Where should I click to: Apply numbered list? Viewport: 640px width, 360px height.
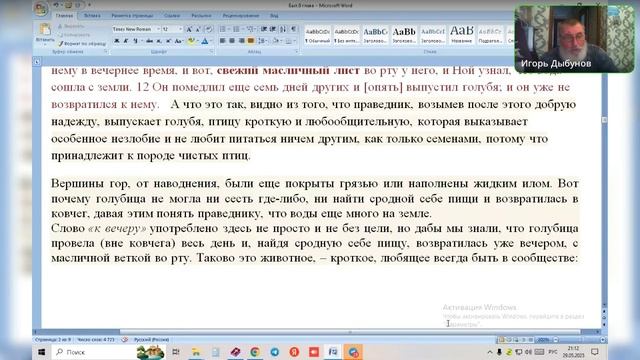click(236, 29)
